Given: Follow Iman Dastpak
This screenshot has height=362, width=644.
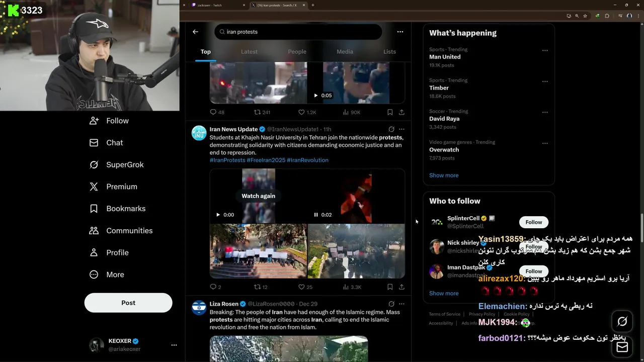Looking at the screenshot, I should 534,271.
